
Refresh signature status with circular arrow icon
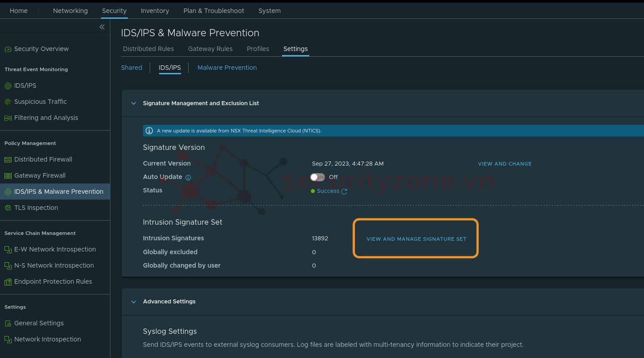[344, 192]
